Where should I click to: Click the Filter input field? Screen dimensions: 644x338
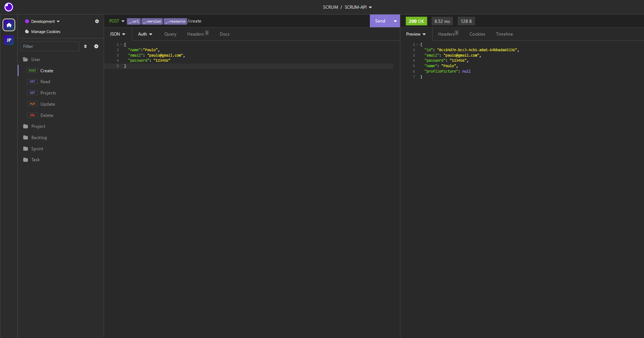click(50, 46)
